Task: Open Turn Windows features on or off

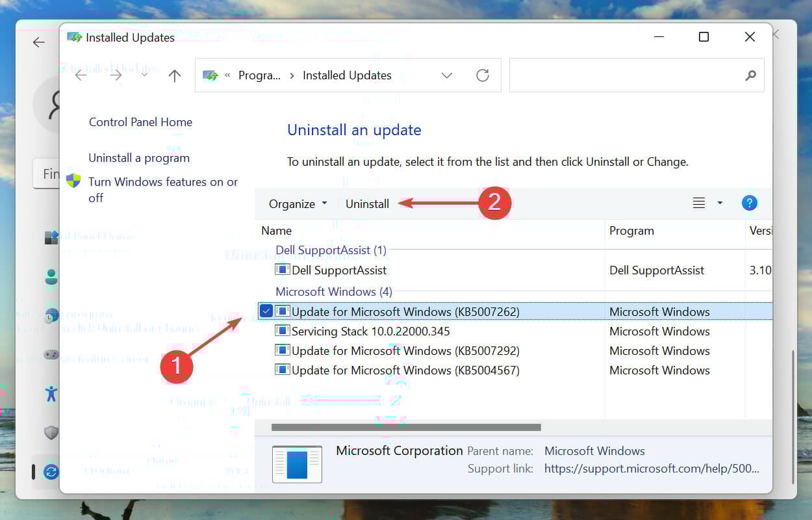Action: click(163, 190)
